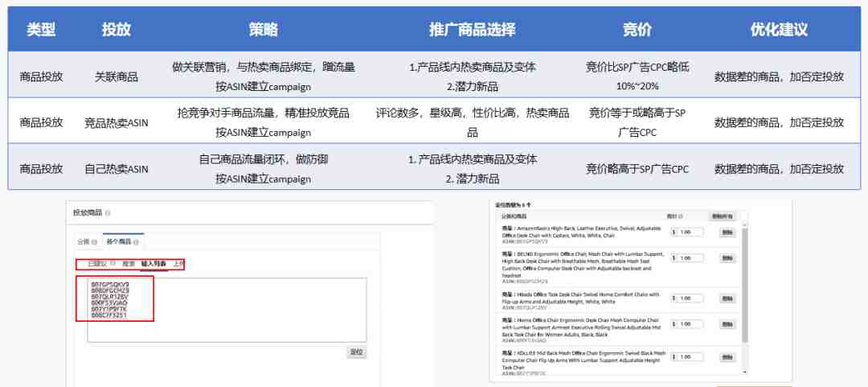Click KOLLIEE Mid Back Mesh chair title

click(584, 360)
